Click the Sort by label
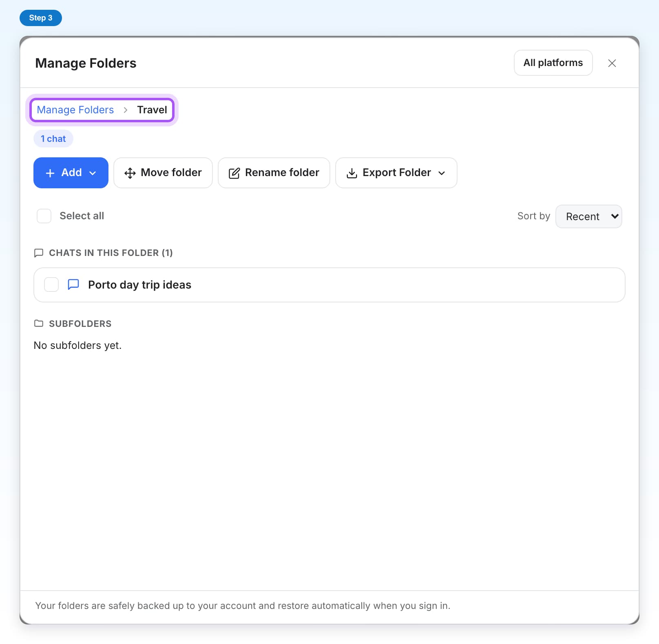Image resolution: width=659 pixels, height=644 pixels. [534, 216]
